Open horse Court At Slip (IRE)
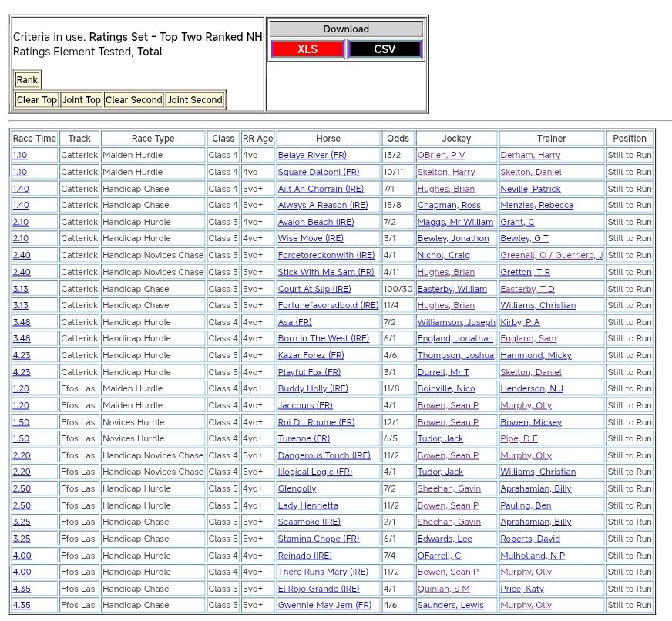 [314, 289]
